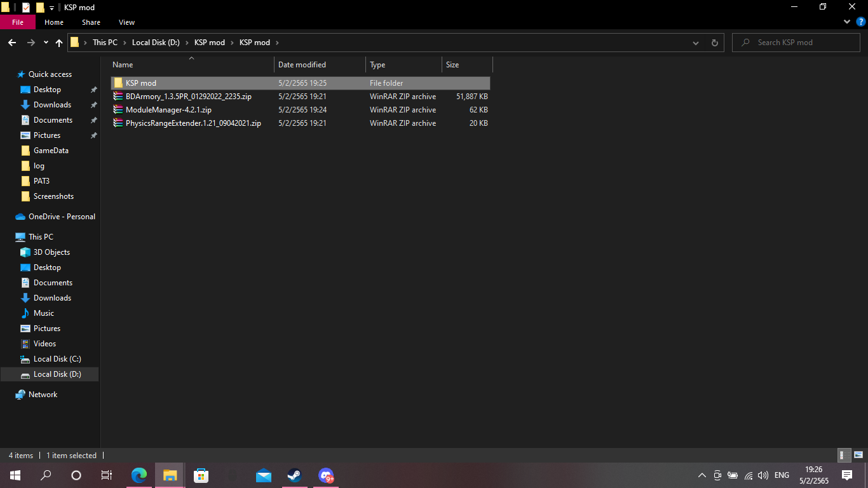Open Screenshots folder in navigation pane
Screen dimensions: 868x488
(53, 196)
